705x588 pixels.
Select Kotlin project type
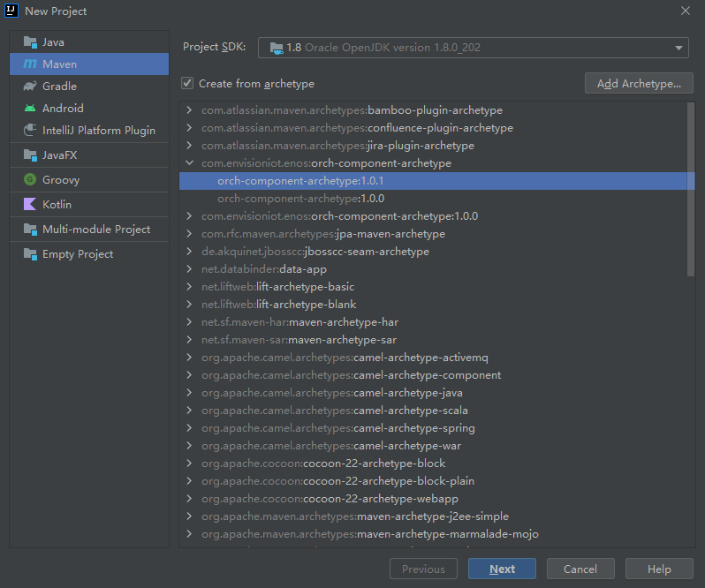pos(89,204)
